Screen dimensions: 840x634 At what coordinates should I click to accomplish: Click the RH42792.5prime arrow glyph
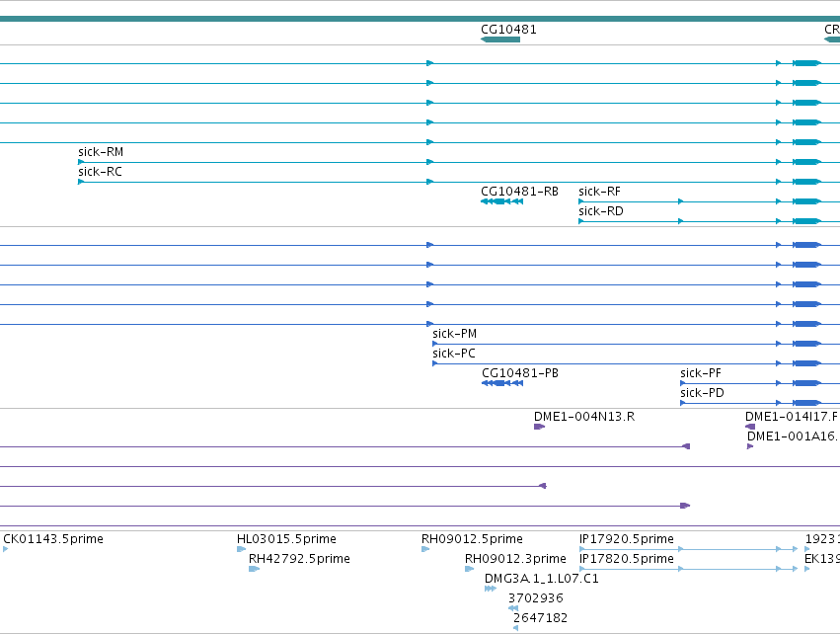[254, 569]
